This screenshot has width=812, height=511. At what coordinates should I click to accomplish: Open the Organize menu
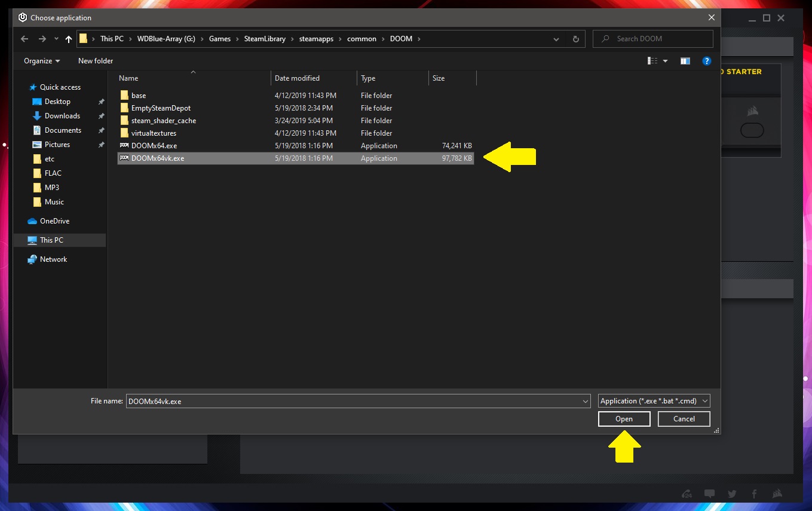pyautogui.click(x=42, y=61)
